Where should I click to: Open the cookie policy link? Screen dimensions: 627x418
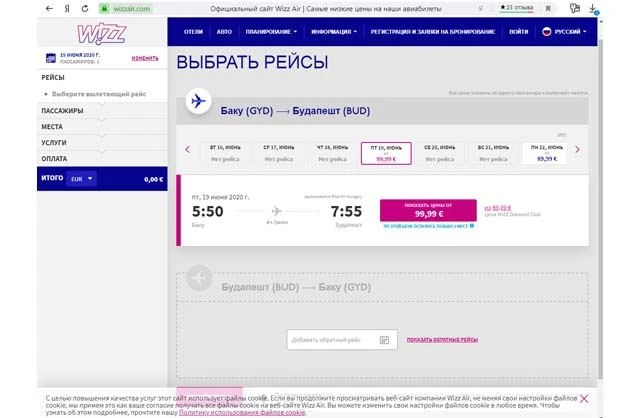coord(242,412)
